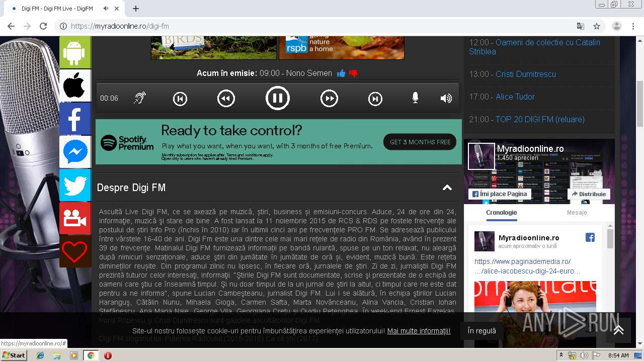The image size is (644, 362).
Task: Open the Chrome profile avatar
Action: (617, 26)
